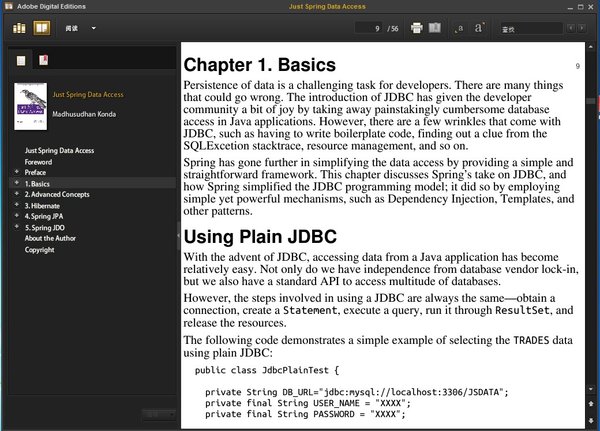
Task: Click the scroll-down arrow of page scrollbar
Action: click(591, 389)
